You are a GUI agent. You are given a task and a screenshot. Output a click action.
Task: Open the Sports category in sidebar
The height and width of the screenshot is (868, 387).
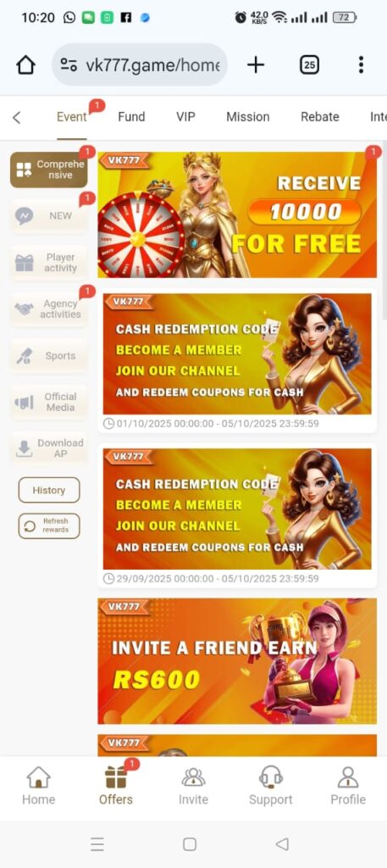point(48,356)
